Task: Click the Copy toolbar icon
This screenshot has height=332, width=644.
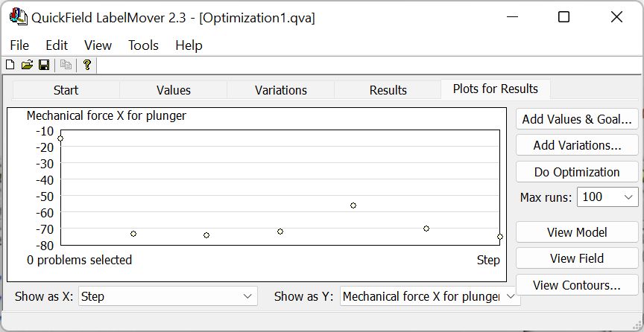Action: [66, 66]
